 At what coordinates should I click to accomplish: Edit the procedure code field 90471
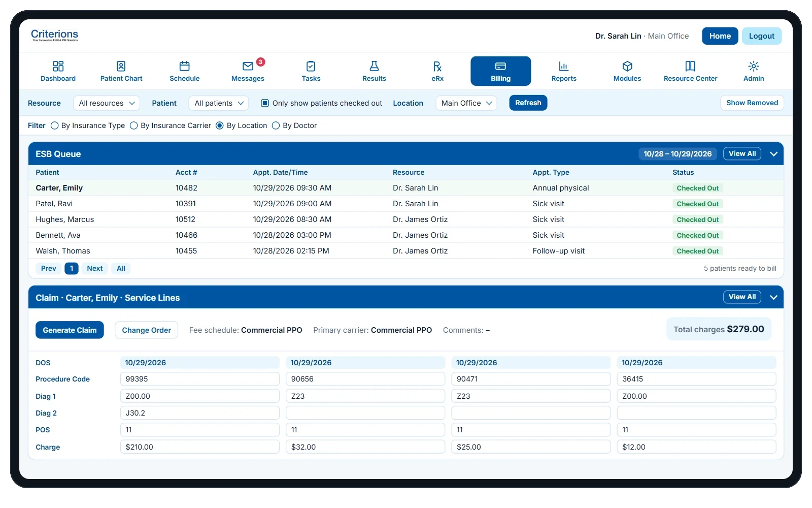pyautogui.click(x=531, y=379)
